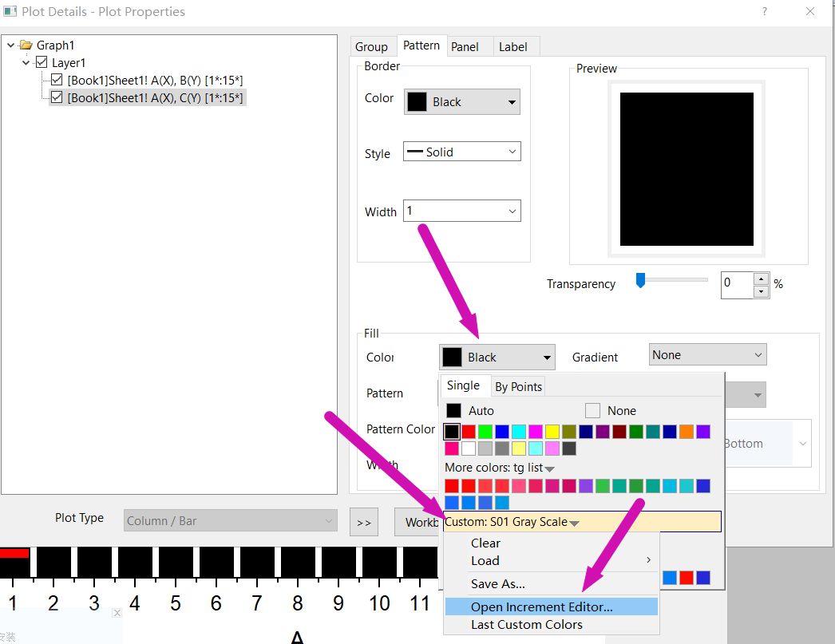
Task: Select the By Points tab
Action: pyautogui.click(x=518, y=387)
